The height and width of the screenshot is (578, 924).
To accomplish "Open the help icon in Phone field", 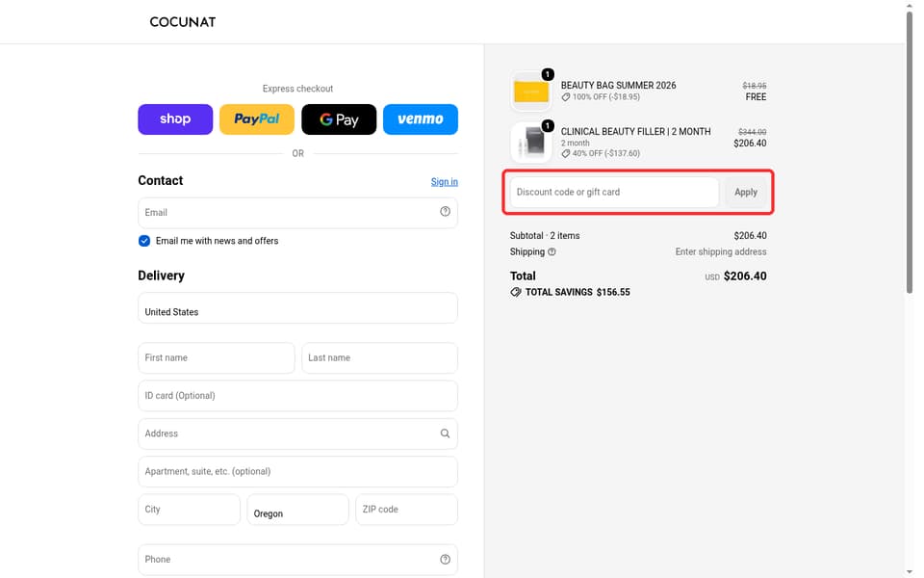I will [445, 559].
